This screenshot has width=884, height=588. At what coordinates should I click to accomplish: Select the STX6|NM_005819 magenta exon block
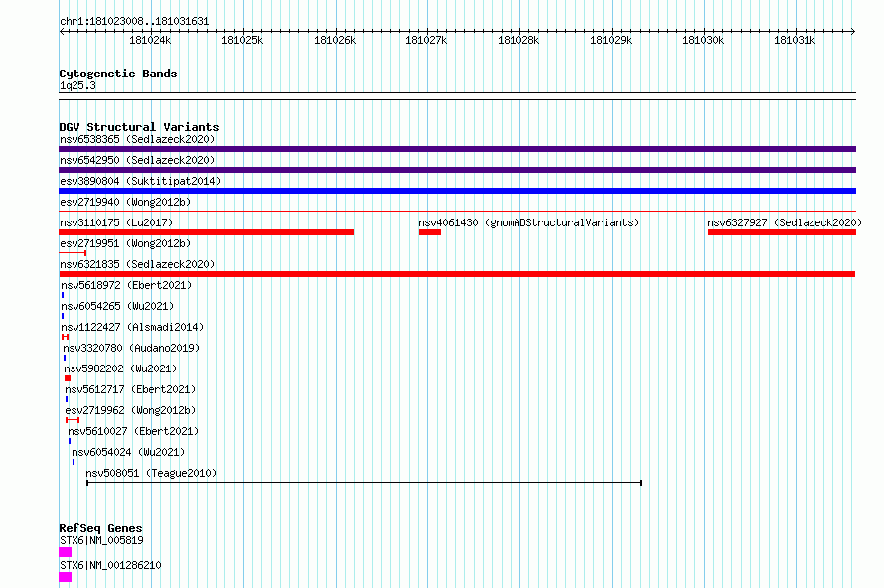[x=65, y=552]
